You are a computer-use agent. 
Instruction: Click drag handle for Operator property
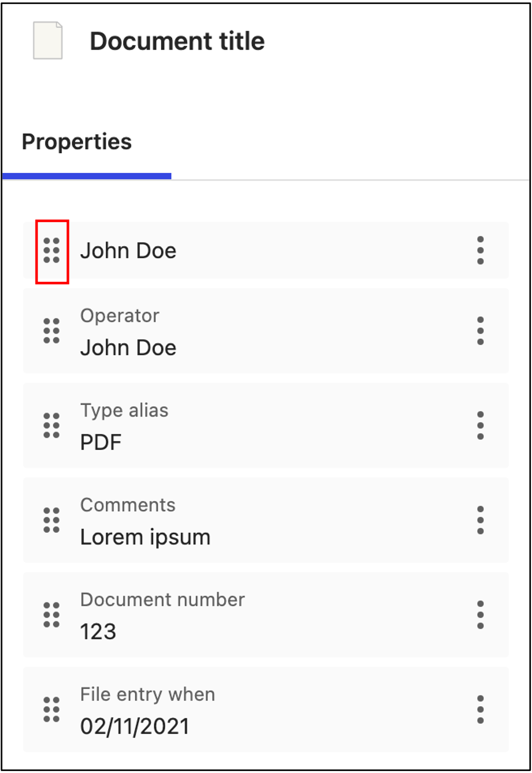pyautogui.click(x=51, y=331)
